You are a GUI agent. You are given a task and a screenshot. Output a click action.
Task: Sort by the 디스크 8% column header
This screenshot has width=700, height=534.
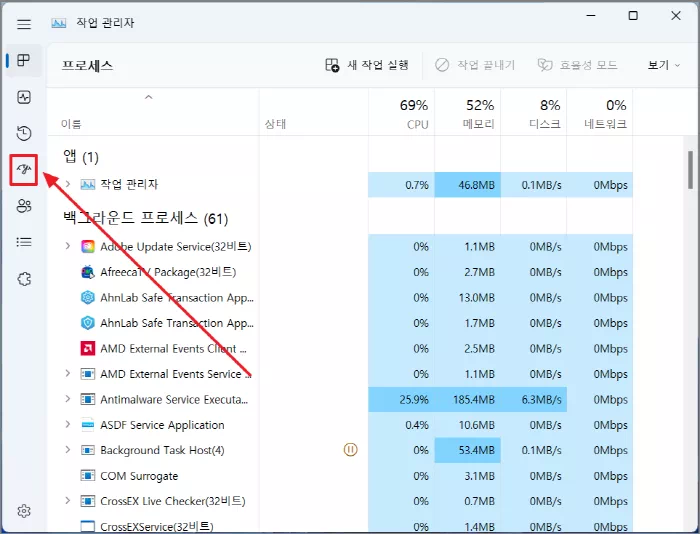(533, 114)
